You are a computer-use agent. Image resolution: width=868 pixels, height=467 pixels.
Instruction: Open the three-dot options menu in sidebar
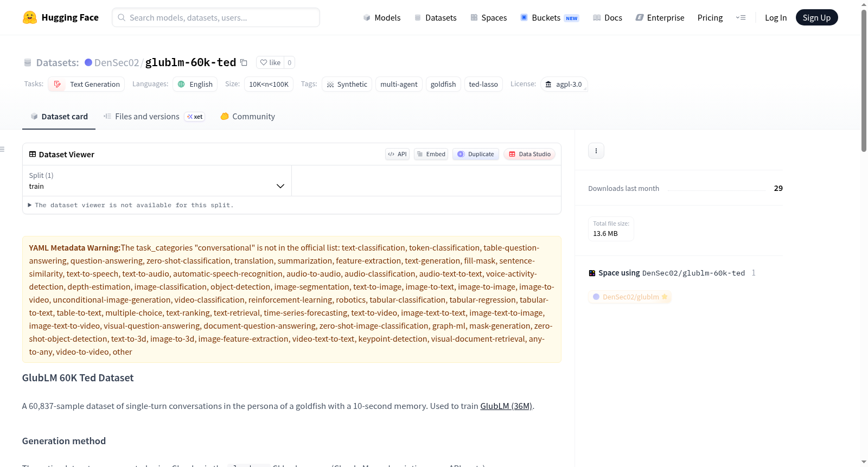(x=596, y=151)
